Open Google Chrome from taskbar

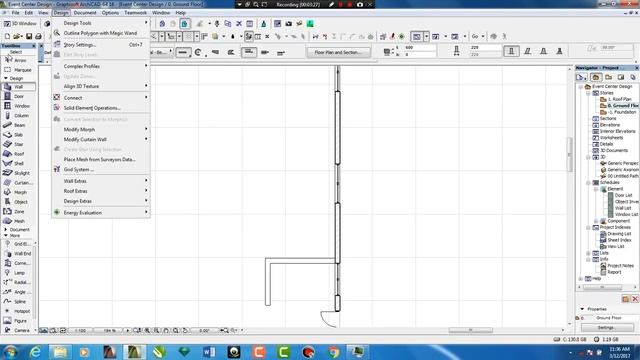(x=333, y=352)
